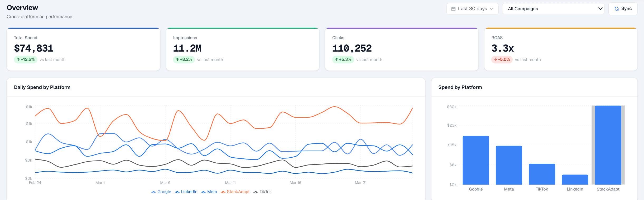Click the up arrow icon in Impressions badge
Screen dimensions: 644x200
coord(177,59)
